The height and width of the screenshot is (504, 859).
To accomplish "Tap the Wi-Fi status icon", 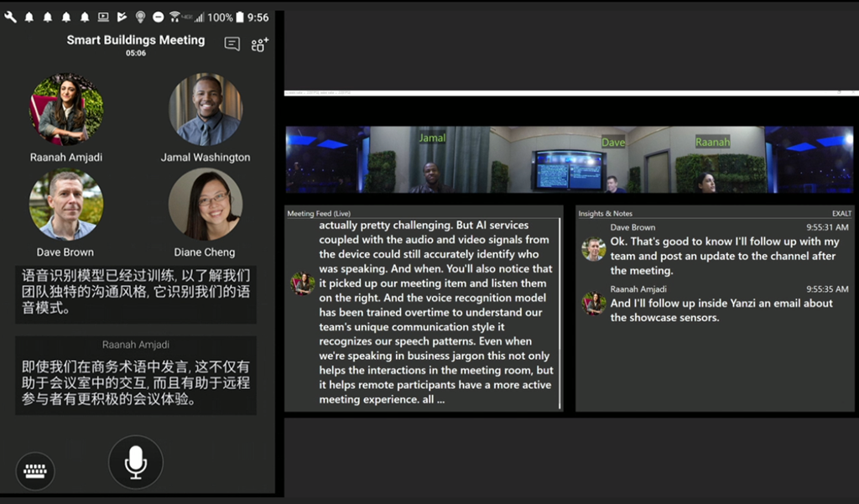I will (x=174, y=17).
